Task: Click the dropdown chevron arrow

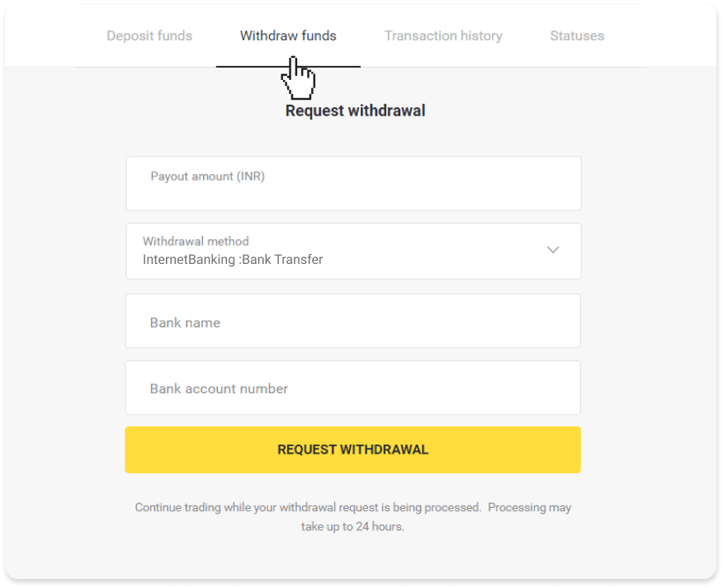Action: click(553, 250)
